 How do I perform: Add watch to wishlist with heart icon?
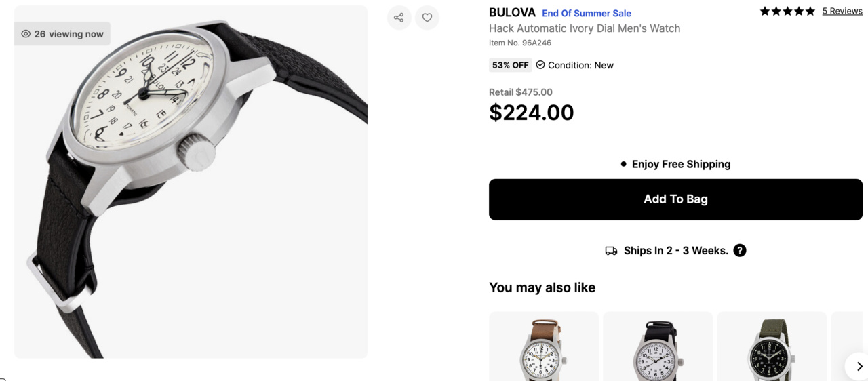tap(427, 18)
